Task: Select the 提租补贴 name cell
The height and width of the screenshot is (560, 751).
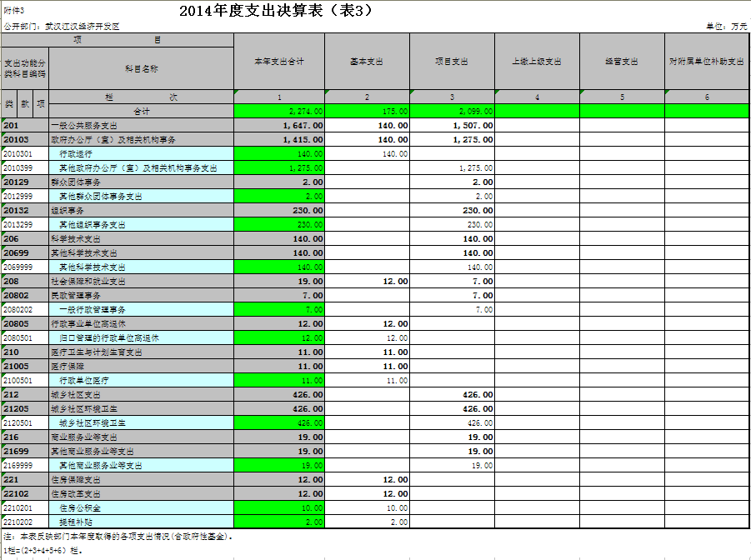Action: click(142, 522)
